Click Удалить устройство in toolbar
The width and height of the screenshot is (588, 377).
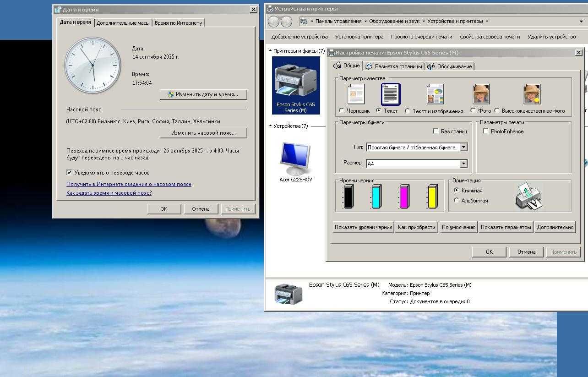552,37
